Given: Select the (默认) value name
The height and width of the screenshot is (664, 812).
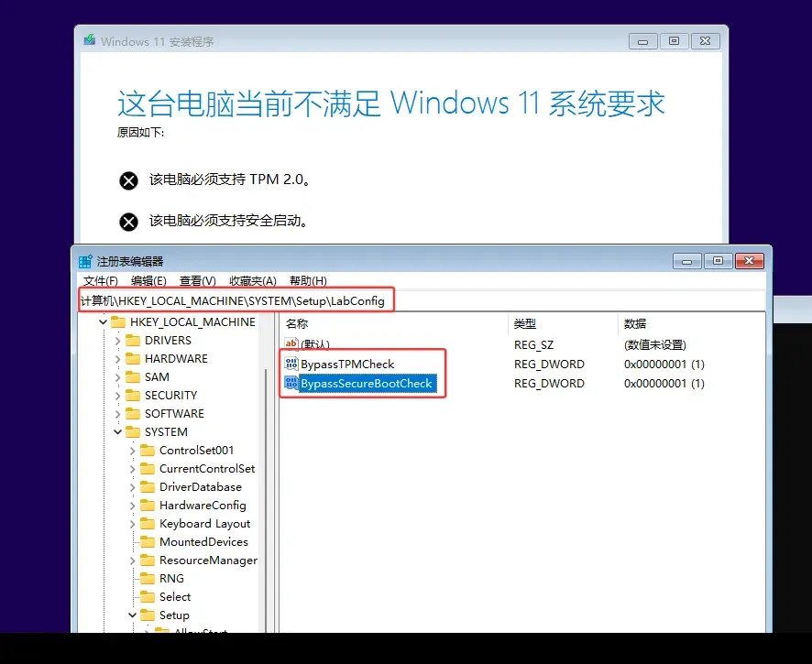Looking at the screenshot, I should (x=315, y=344).
